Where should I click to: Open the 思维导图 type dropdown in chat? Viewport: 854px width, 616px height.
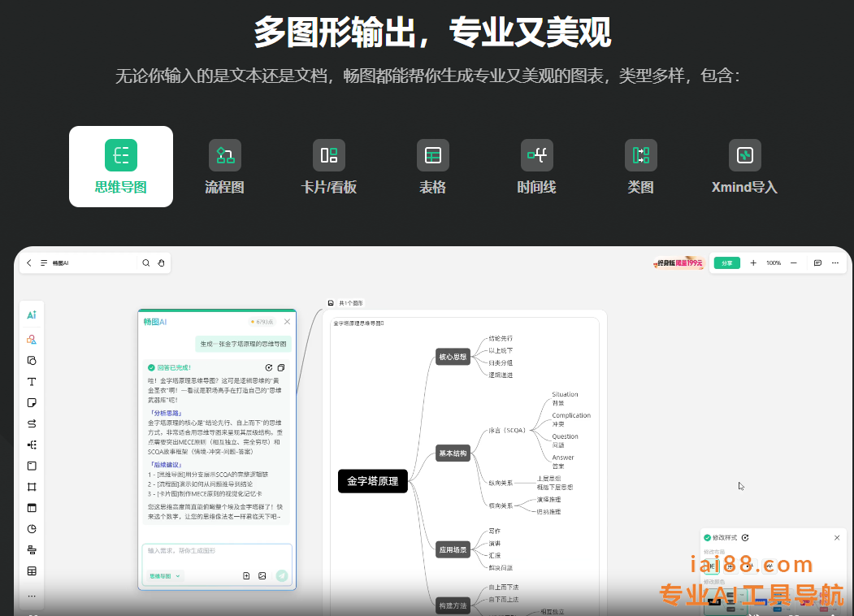click(164, 575)
